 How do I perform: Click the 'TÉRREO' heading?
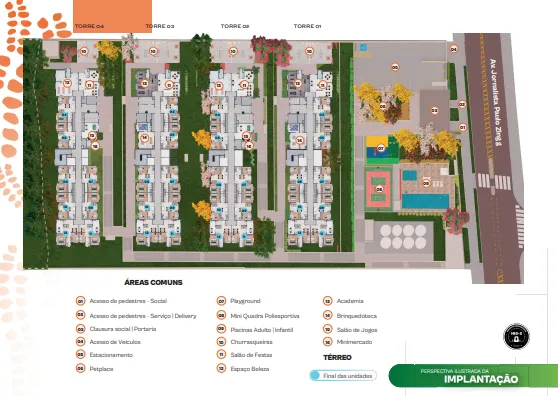coord(337,358)
